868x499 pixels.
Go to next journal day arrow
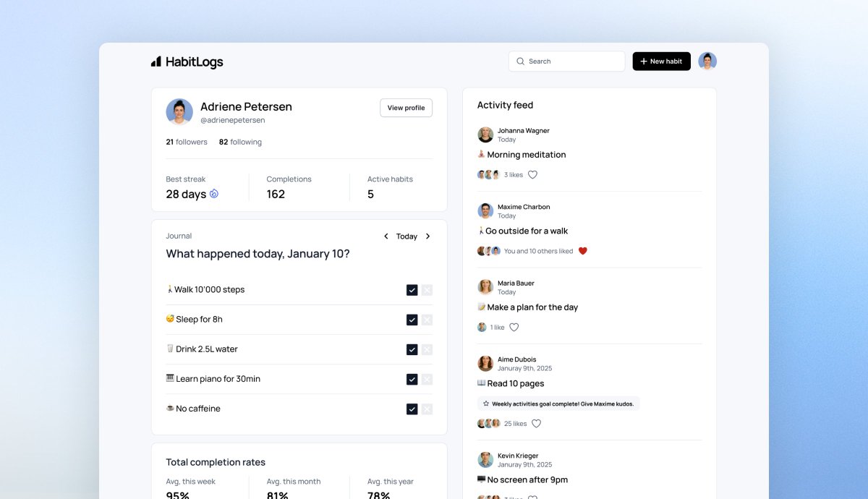click(427, 236)
